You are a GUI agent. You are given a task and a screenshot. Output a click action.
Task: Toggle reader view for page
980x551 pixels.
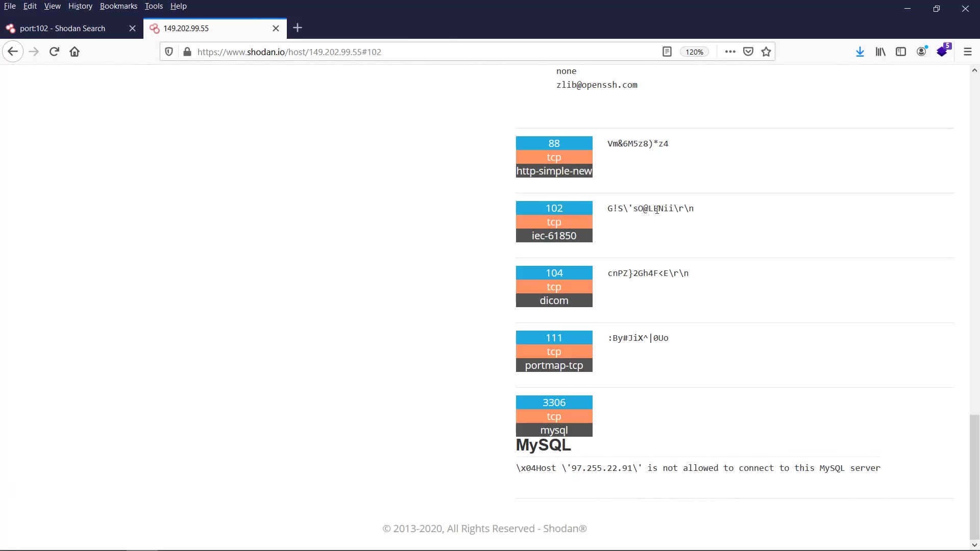pos(667,52)
